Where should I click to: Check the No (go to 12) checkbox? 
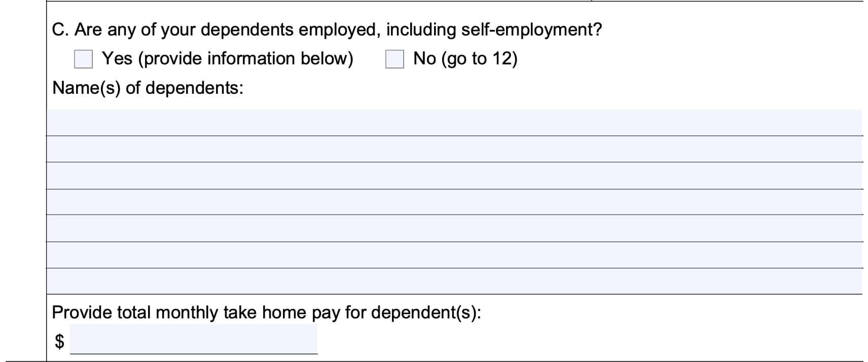pos(394,59)
